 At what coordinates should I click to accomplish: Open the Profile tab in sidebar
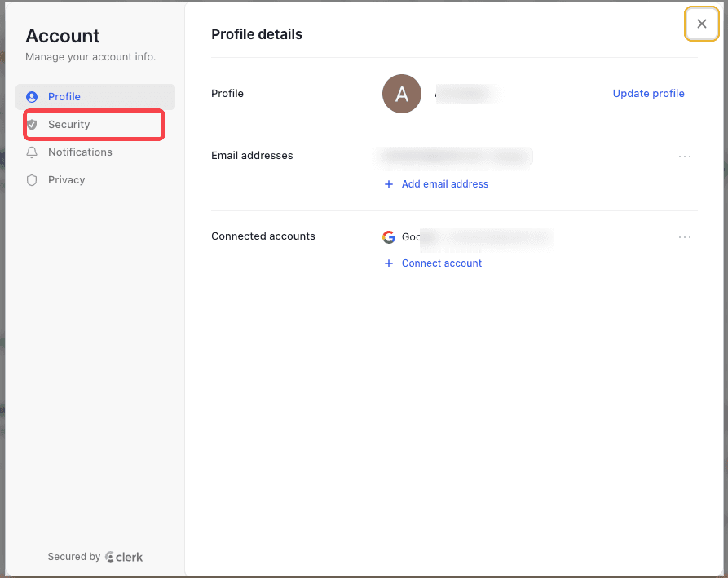(x=95, y=96)
